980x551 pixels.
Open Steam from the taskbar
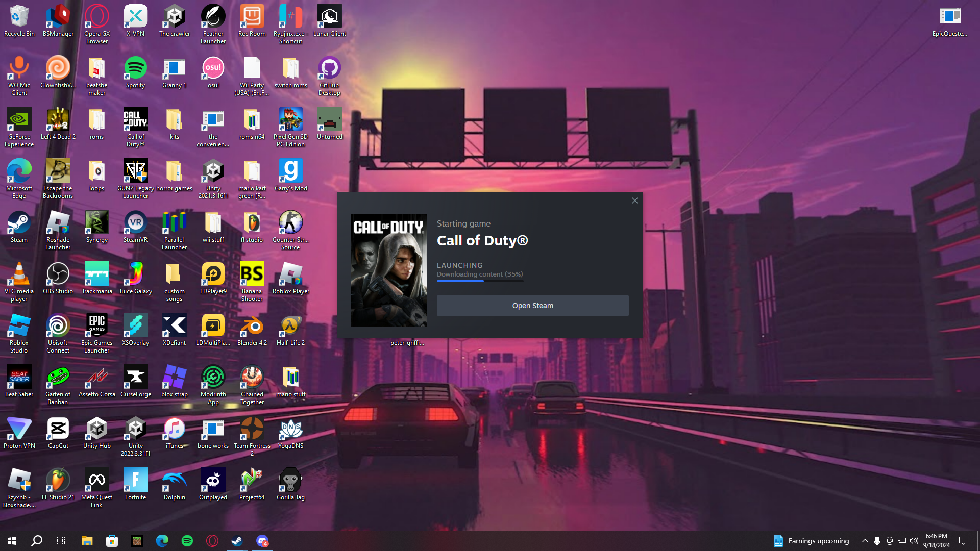237,541
